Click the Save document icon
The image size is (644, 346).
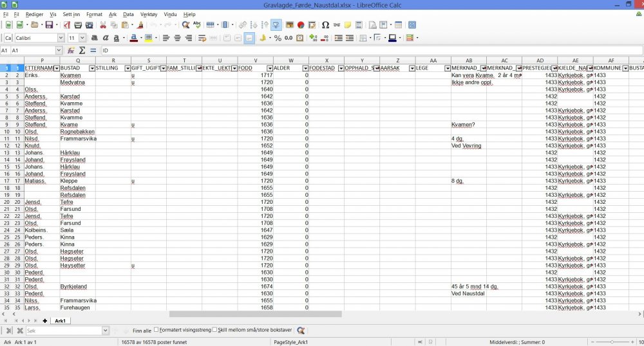(49, 25)
